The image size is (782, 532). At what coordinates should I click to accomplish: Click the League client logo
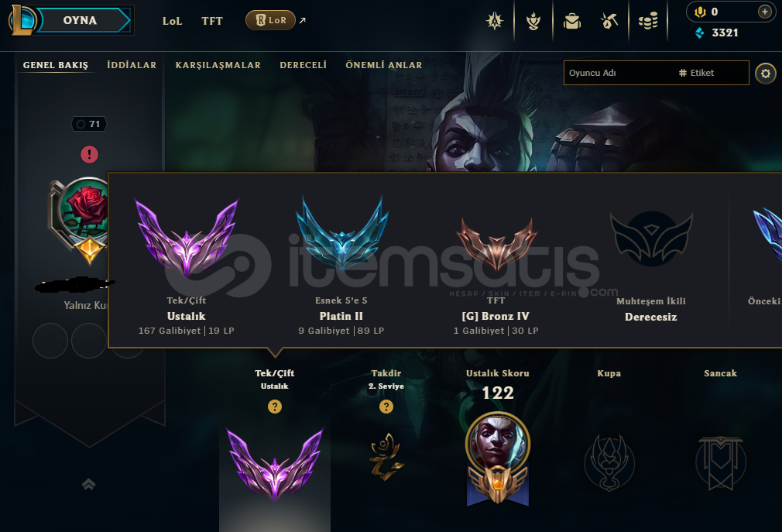click(x=21, y=20)
